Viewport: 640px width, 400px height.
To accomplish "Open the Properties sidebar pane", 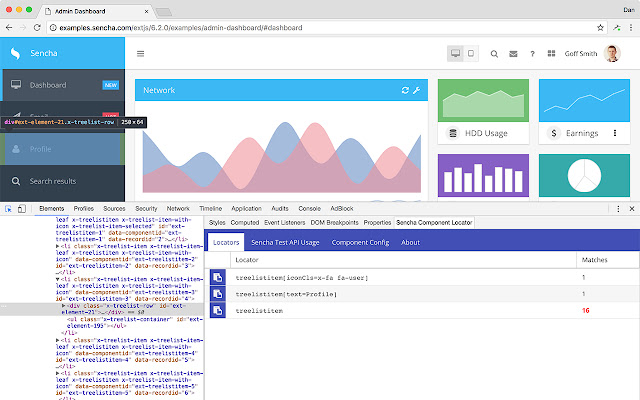I will coord(377,222).
